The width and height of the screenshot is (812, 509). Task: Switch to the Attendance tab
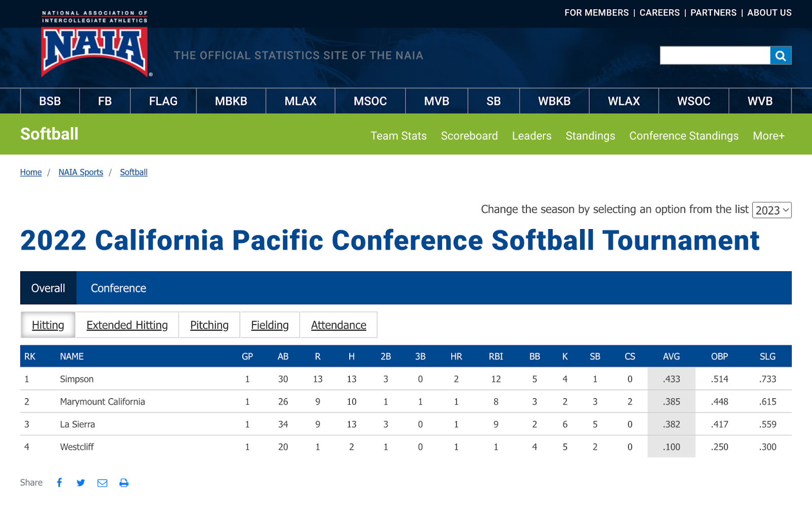tap(339, 325)
